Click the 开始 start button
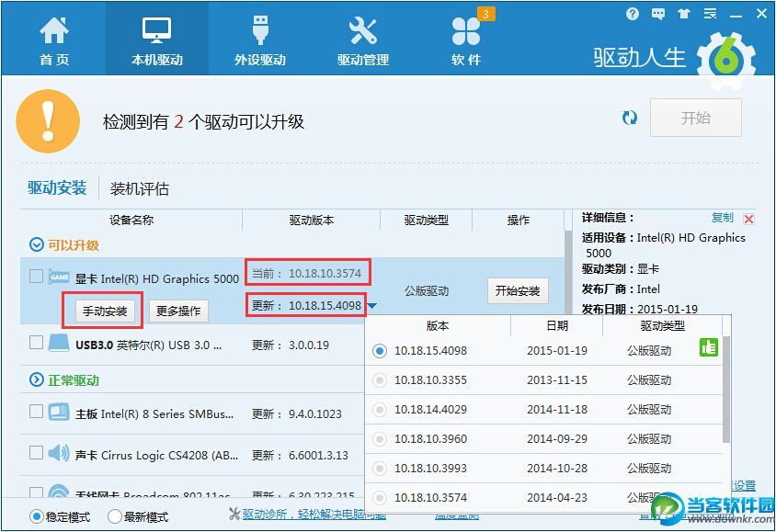Viewport: 776px width, 532px height. click(x=695, y=118)
